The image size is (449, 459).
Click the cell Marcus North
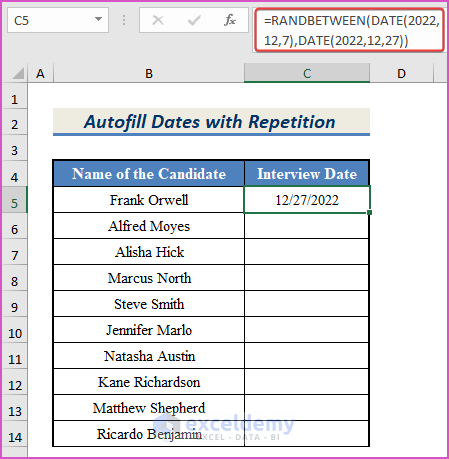pos(149,278)
